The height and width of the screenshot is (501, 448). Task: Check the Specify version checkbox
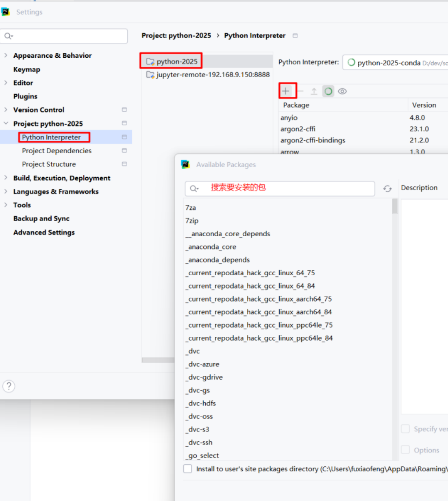405,429
